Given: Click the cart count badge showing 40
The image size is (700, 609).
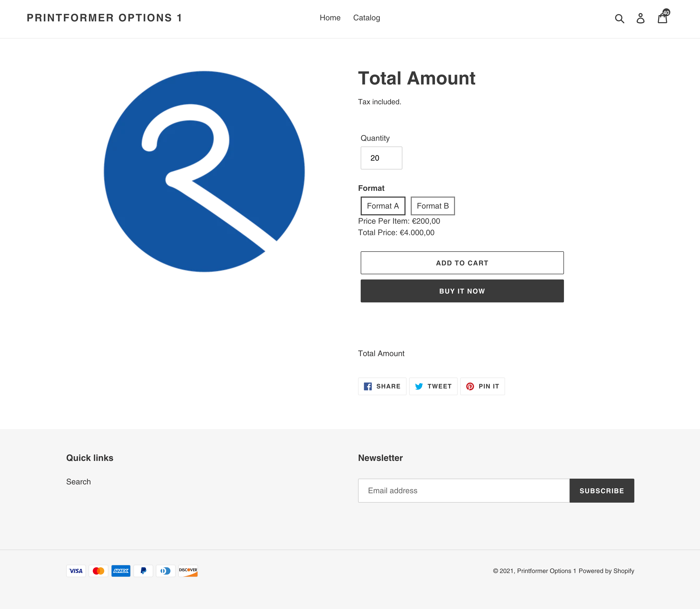Looking at the screenshot, I should (666, 13).
